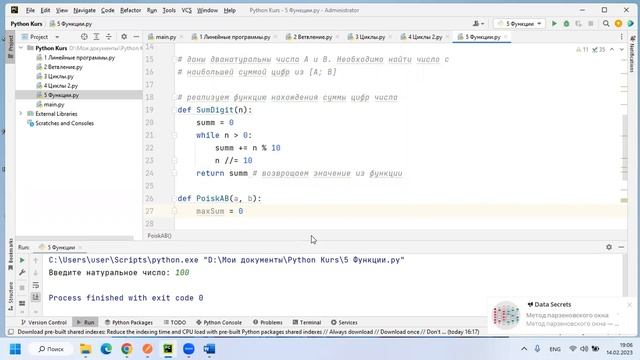The image size is (640, 360).
Task: Open the Navigate menu
Action: 84,10
